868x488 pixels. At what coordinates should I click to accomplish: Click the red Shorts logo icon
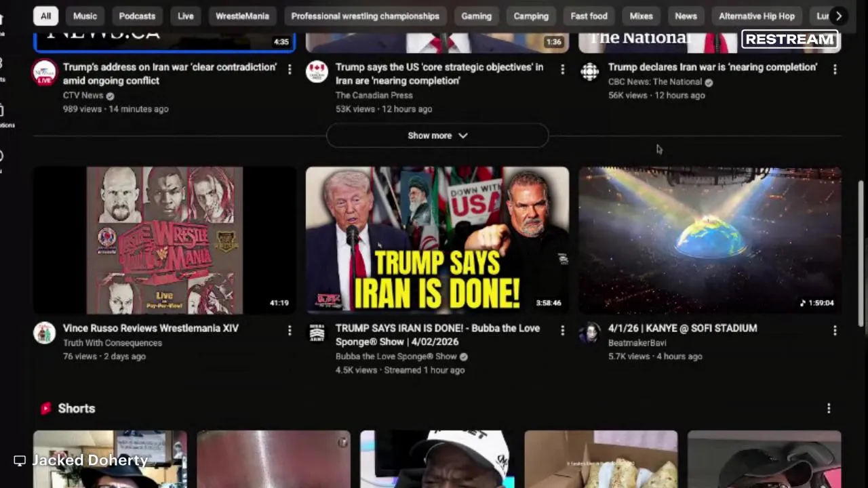pyautogui.click(x=45, y=408)
